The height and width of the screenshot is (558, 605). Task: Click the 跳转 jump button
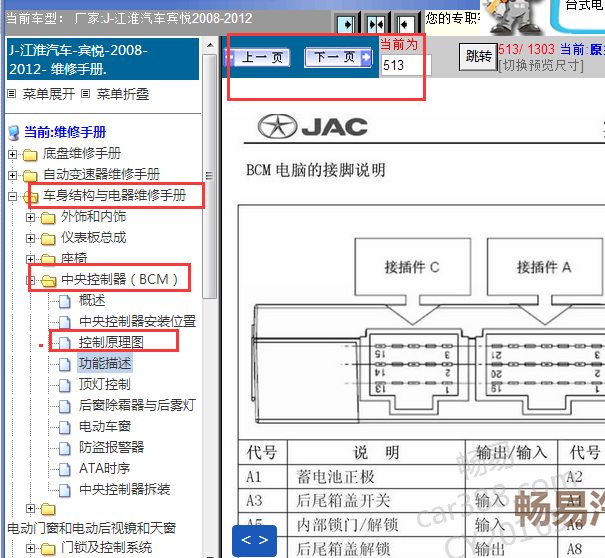click(x=478, y=57)
